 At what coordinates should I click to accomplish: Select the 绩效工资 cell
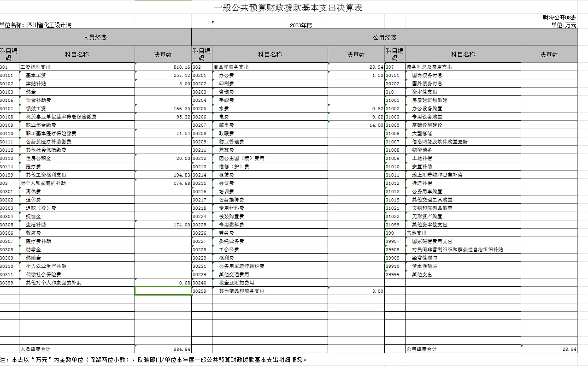tap(77, 108)
